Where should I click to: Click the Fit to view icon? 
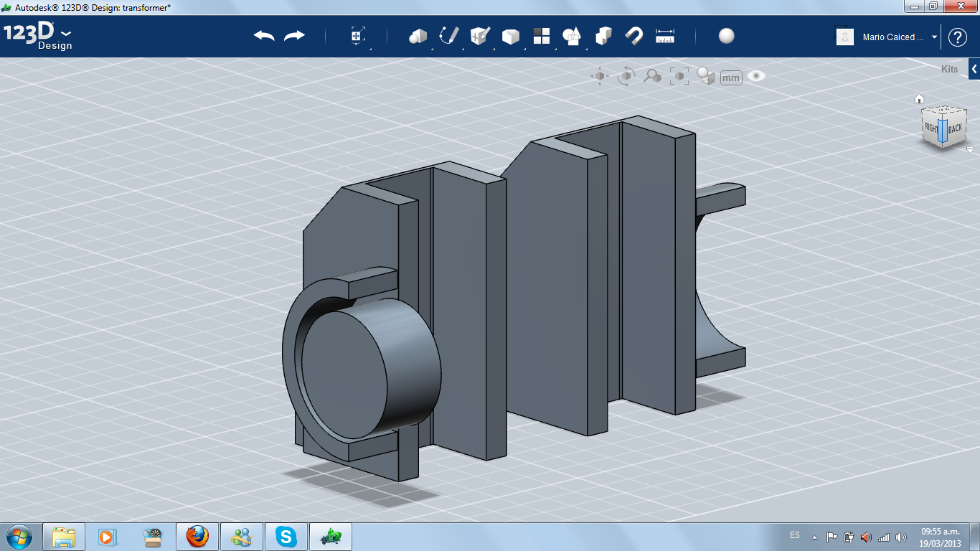point(679,76)
